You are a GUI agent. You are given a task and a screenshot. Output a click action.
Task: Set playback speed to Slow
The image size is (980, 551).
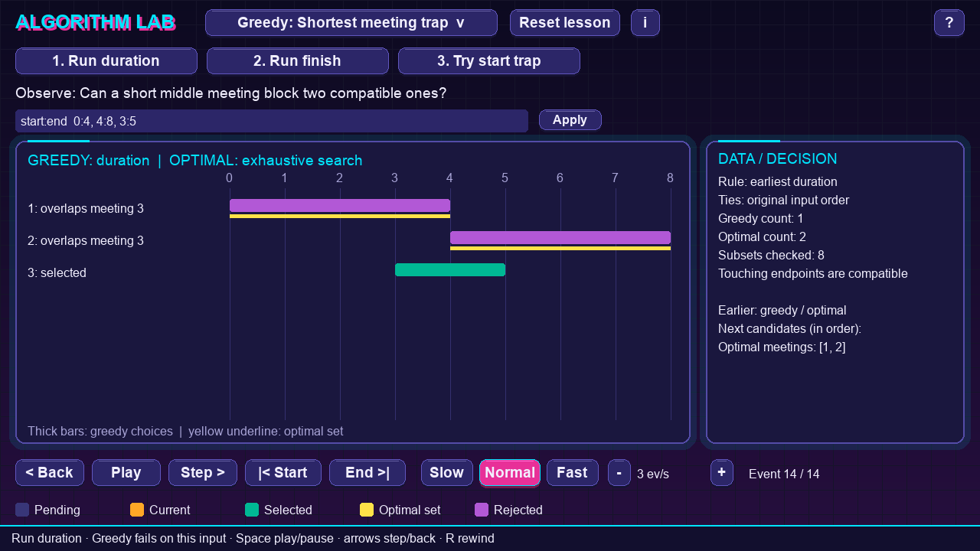tap(446, 473)
